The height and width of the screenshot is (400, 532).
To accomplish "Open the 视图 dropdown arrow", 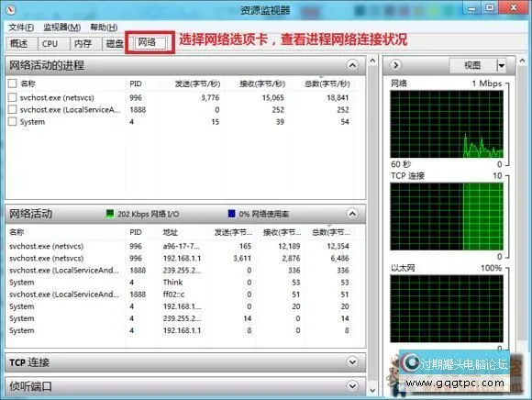I will point(501,65).
